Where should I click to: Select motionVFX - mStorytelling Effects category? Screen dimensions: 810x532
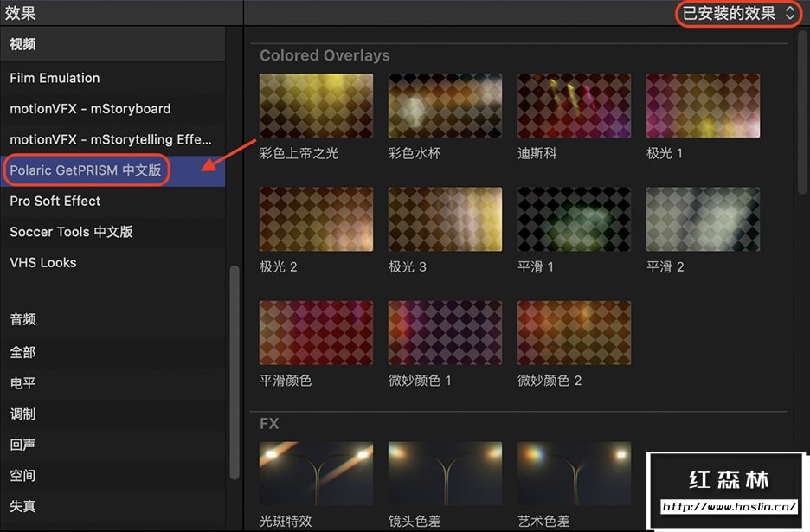pos(112,139)
